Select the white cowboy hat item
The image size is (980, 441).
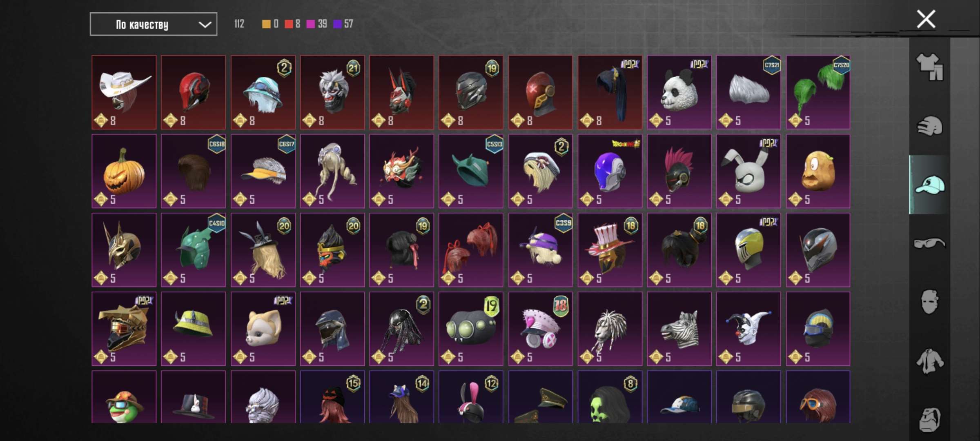point(124,92)
